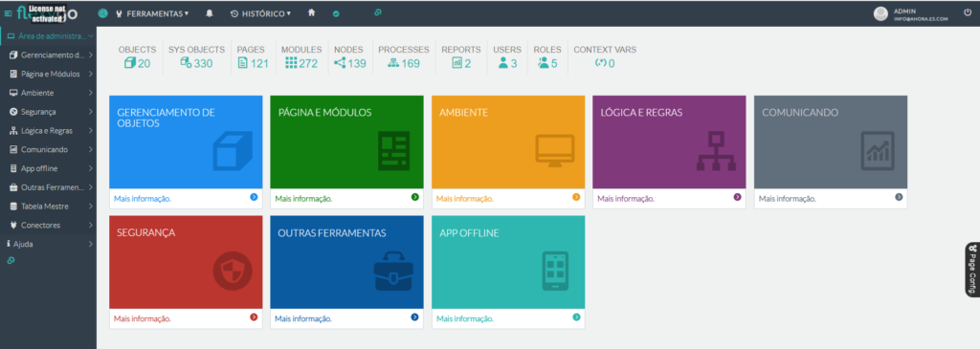Click the power logout icon
980x349 pixels.
[x=968, y=12]
